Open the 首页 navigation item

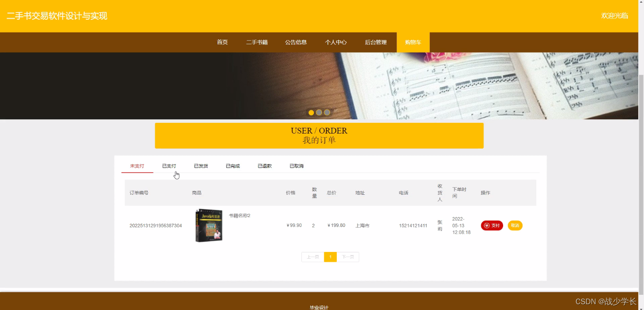(222, 42)
